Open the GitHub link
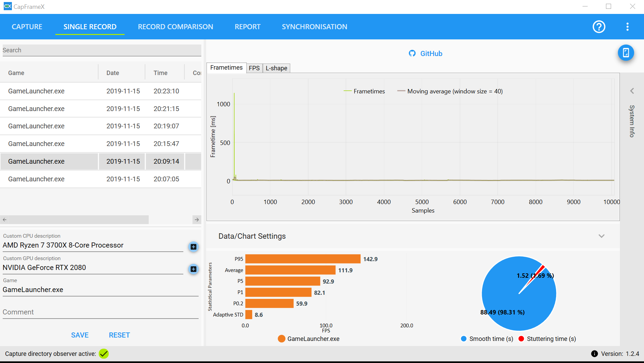Viewport: 644px width, 363px height. (431, 53)
